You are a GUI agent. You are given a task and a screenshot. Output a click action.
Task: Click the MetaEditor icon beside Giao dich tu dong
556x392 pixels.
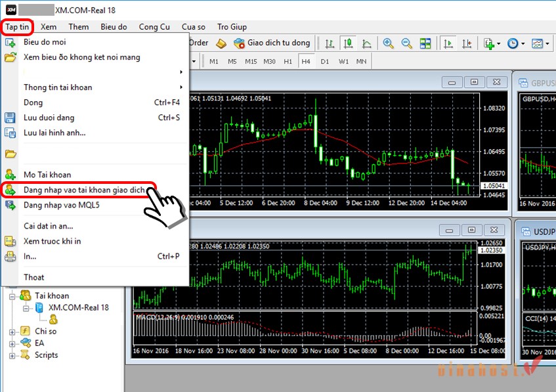pos(221,43)
